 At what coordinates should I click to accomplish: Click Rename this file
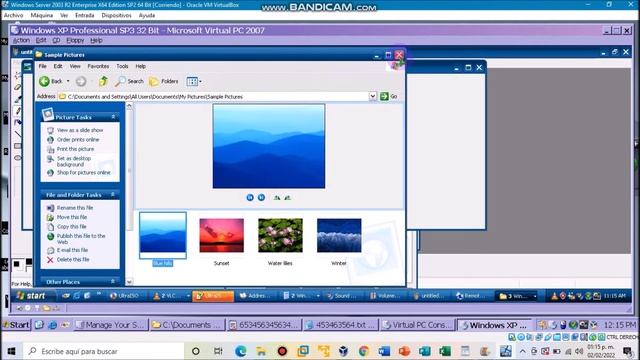coord(75,208)
